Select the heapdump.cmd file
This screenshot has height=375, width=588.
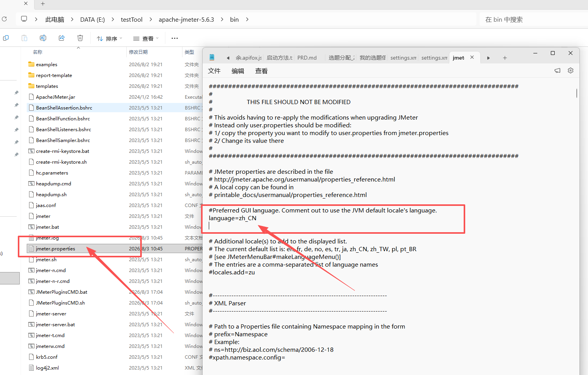point(53,183)
